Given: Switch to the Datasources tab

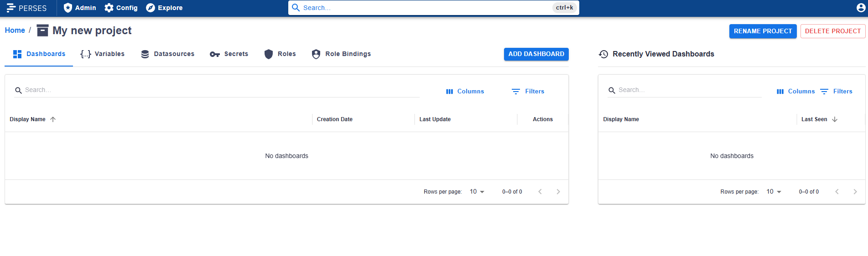Looking at the screenshot, I should point(167,54).
